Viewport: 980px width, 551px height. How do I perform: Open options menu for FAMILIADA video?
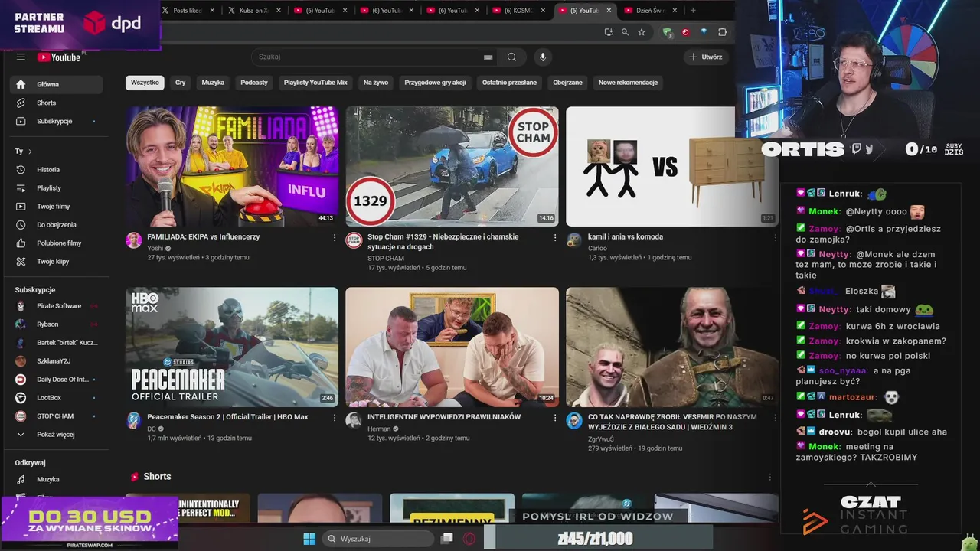[x=335, y=238]
